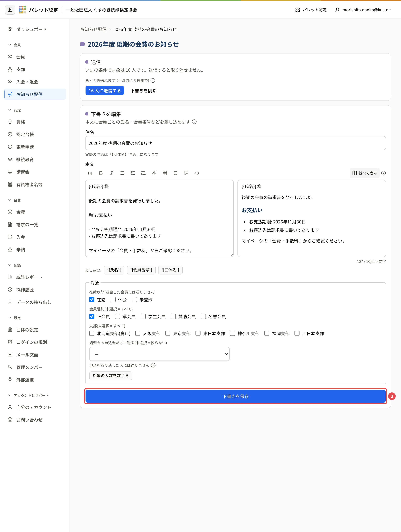Go back via お知らせ配信 breadcrumb link

93,29
